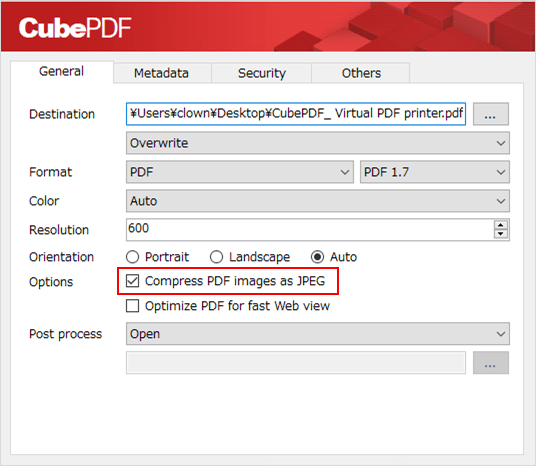
Task: Decrease resolution with the down arrow
Action: click(501, 234)
